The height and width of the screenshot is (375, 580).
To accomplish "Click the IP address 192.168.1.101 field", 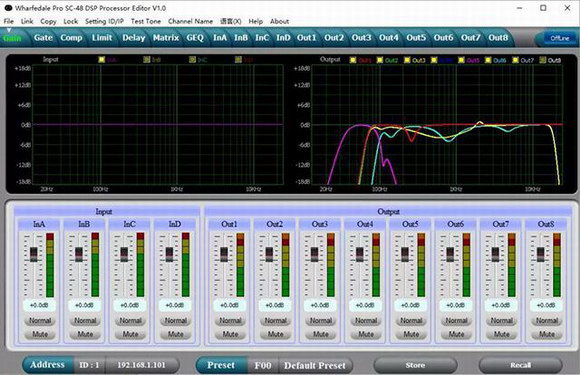I will coord(141,365).
